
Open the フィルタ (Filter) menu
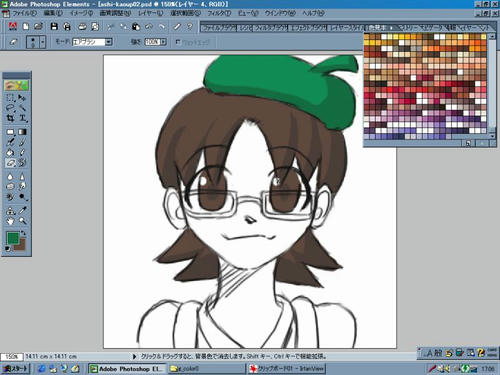[x=219, y=13]
